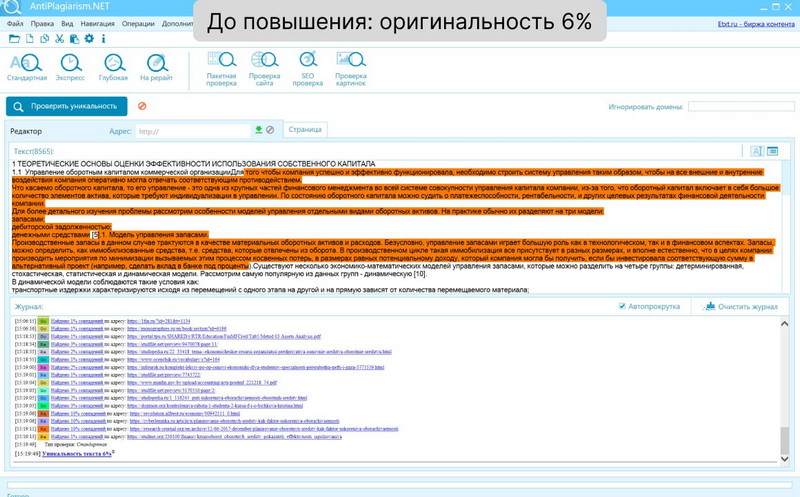Click the list view mode icon above text
The height and width of the screenshot is (497, 800).
coord(772,151)
